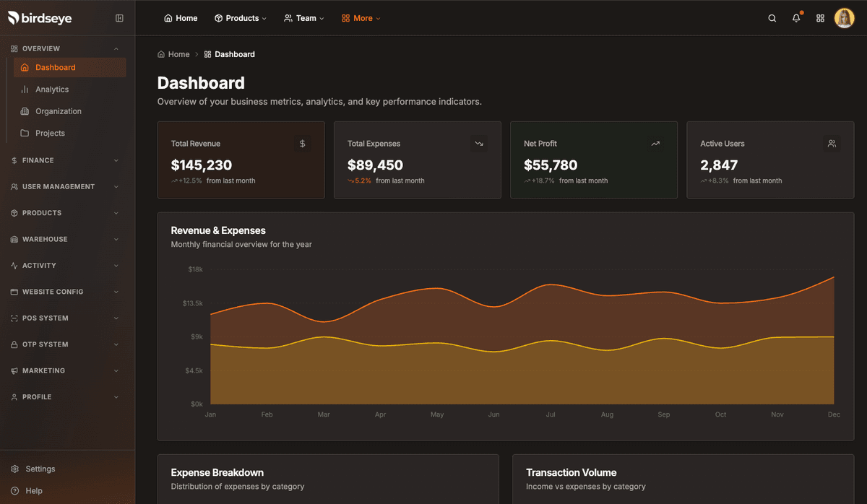Image resolution: width=867 pixels, height=504 pixels.
Task: Open the Team dropdown menu
Action: pos(303,18)
